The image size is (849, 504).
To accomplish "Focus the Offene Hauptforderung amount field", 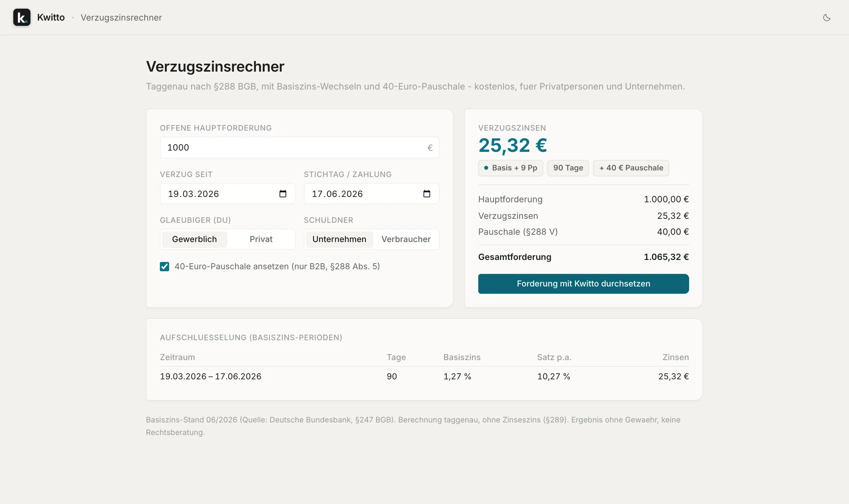I will point(299,148).
